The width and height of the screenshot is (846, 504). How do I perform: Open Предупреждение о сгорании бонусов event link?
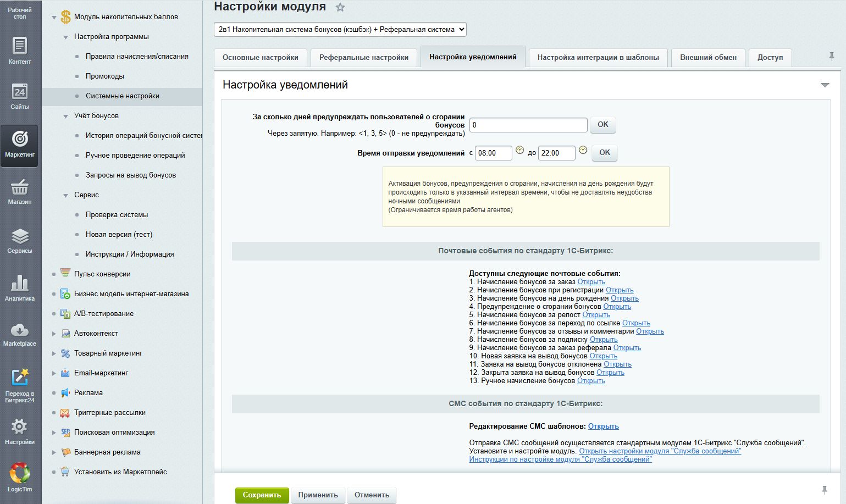[x=617, y=307]
